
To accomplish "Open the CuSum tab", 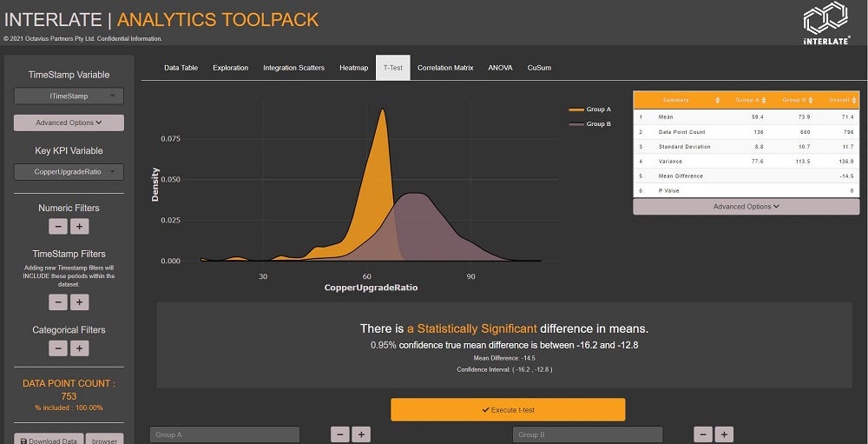I will click(539, 68).
